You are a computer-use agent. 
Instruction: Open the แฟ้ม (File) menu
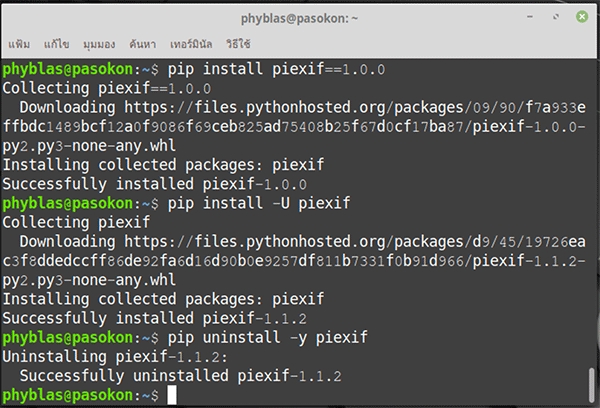[x=19, y=45]
